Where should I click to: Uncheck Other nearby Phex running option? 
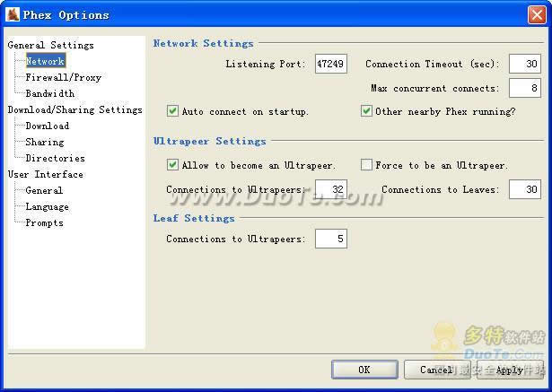[x=367, y=111]
